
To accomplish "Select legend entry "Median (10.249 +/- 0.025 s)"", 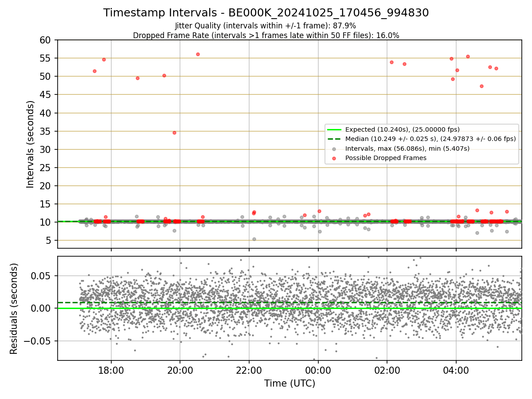I will point(430,139).
